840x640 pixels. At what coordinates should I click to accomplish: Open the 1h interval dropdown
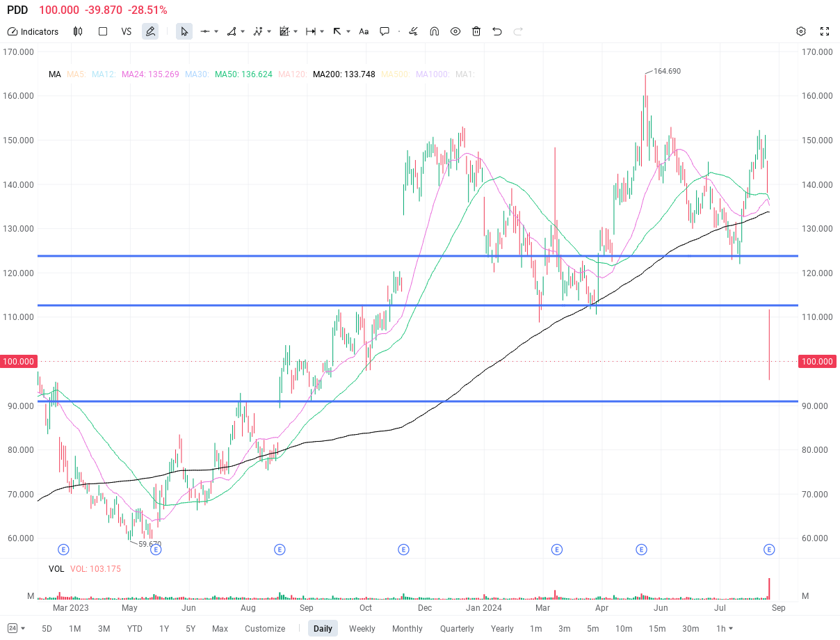[725, 628]
